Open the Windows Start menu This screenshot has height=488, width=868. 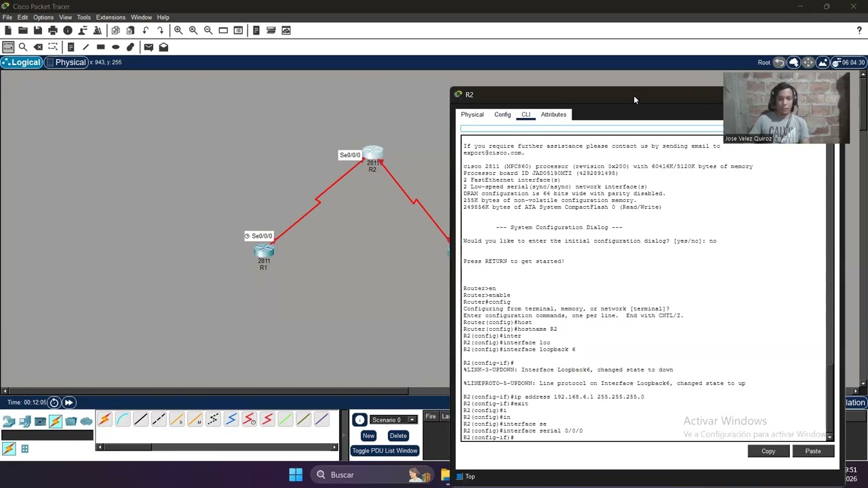tap(296, 474)
